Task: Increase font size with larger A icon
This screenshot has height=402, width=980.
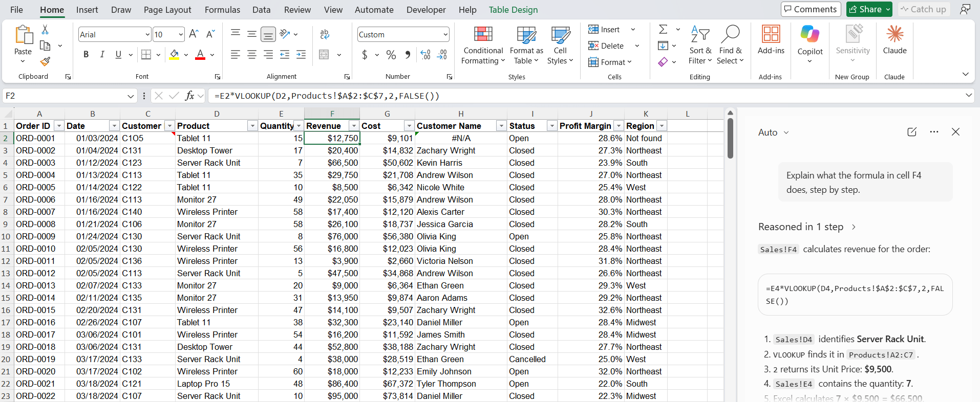Action: (x=194, y=34)
